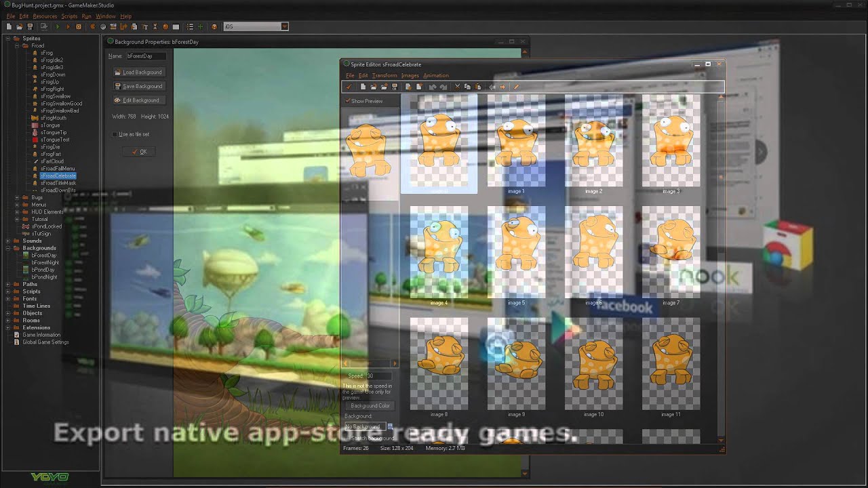868x488 pixels.
Task: Open the Images menu in Sprite Editor
Action: (x=410, y=75)
